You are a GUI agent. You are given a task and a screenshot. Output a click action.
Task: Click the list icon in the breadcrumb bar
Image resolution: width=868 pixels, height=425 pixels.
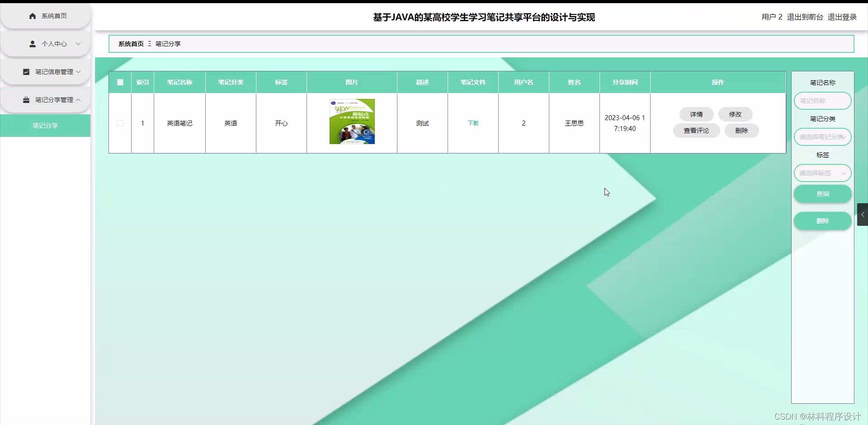[149, 44]
